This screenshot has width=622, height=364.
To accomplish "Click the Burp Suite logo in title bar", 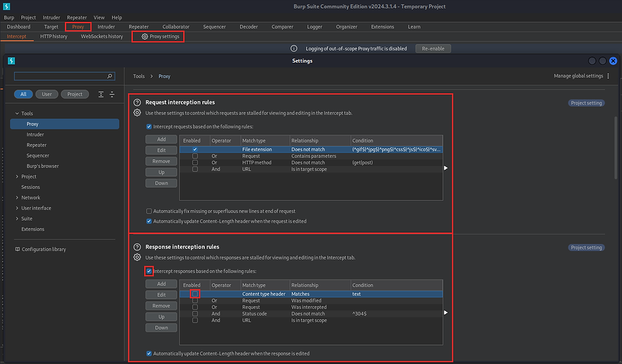I will [x=7, y=7].
